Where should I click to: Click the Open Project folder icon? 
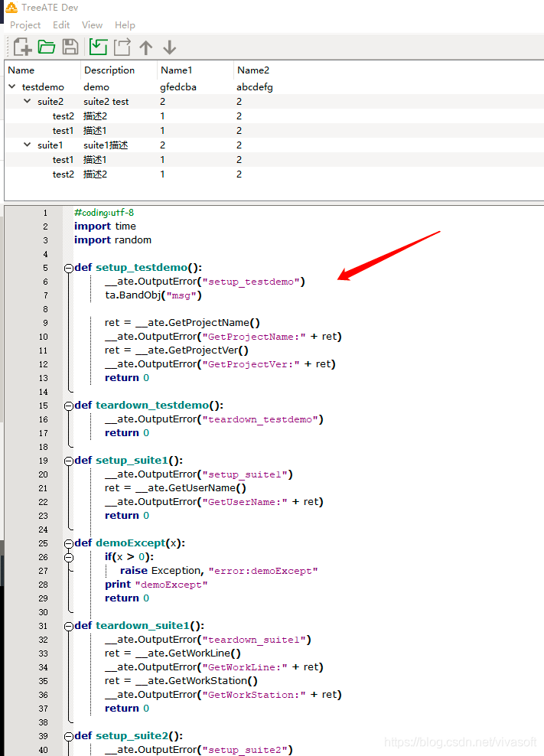47,47
